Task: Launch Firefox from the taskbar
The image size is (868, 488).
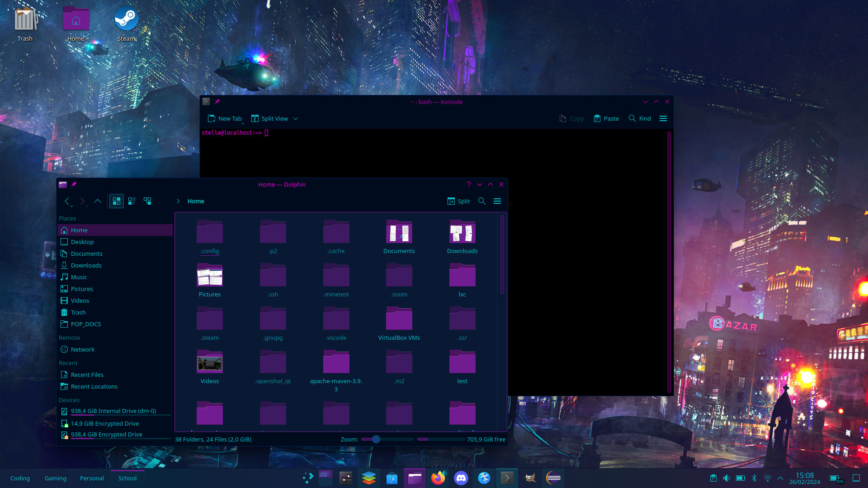Action: pyautogui.click(x=438, y=478)
